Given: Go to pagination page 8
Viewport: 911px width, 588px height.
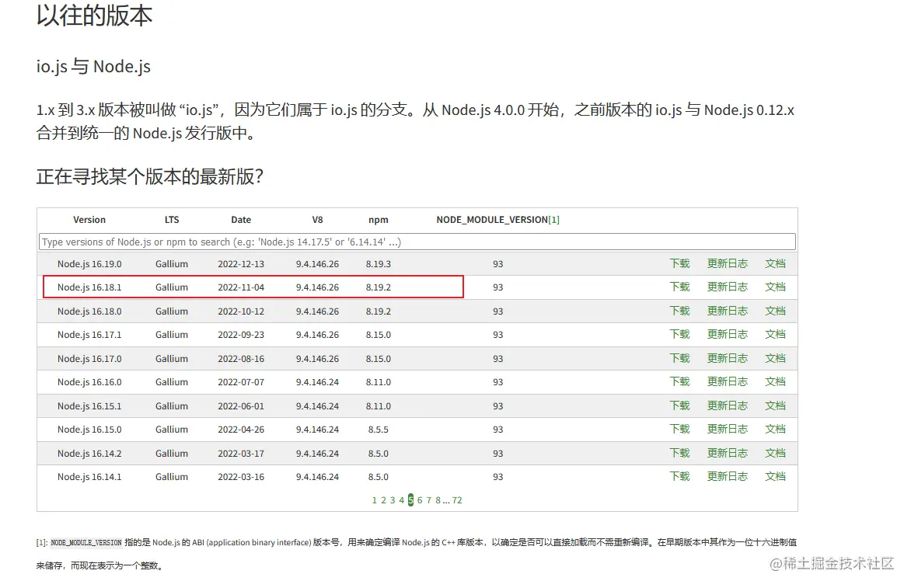Looking at the screenshot, I should 438,500.
